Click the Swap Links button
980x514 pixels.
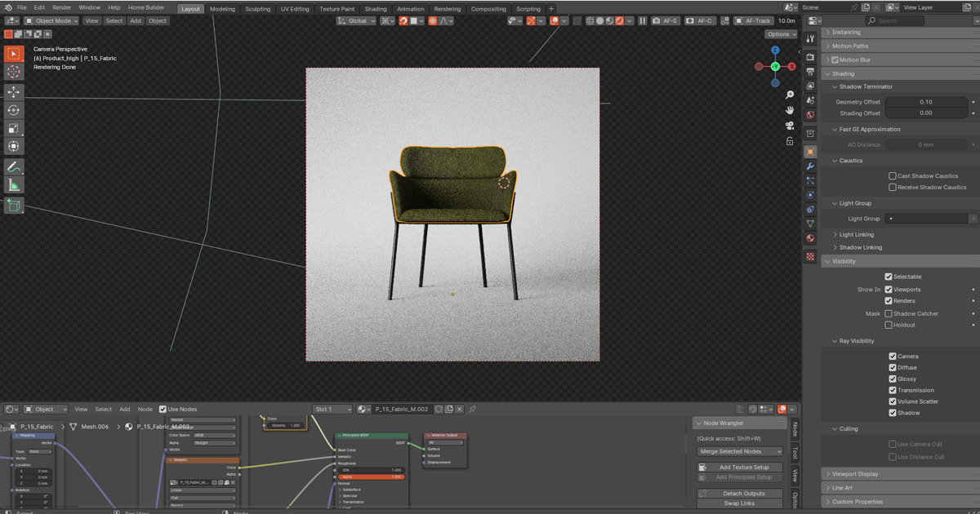coord(741,503)
